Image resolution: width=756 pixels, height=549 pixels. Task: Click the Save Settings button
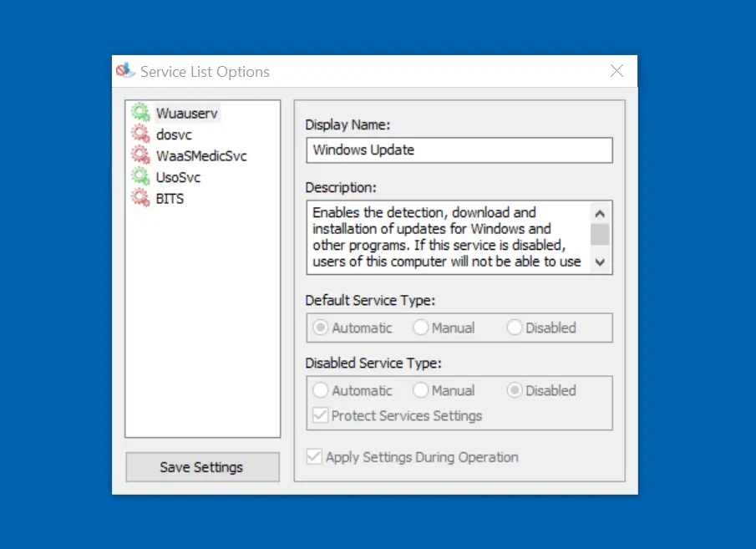pyautogui.click(x=202, y=467)
